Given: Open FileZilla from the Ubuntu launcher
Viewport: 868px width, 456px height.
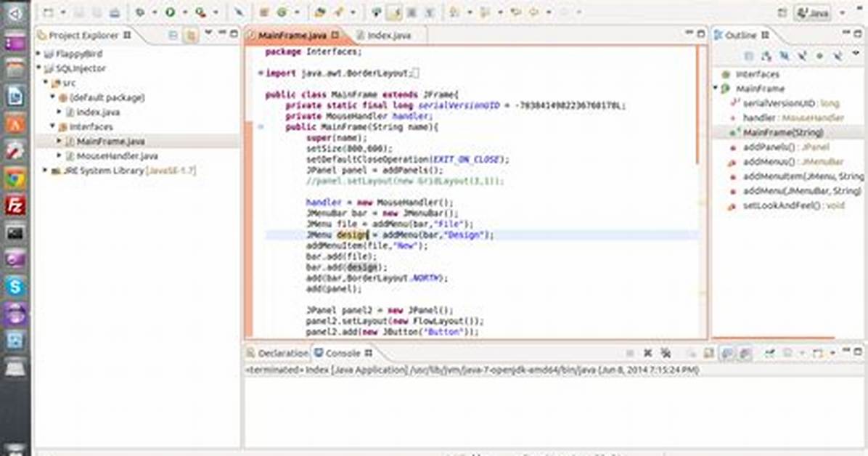Looking at the screenshot, I should point(15,205).
